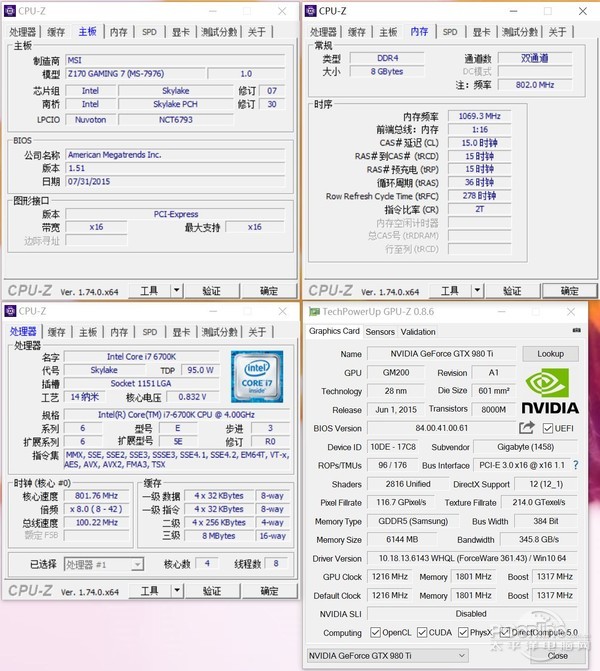Click the screenshot camera icon in GPU-Z
Image resolution: width=600 pixels, height=671 pixels.
point(576,330)
